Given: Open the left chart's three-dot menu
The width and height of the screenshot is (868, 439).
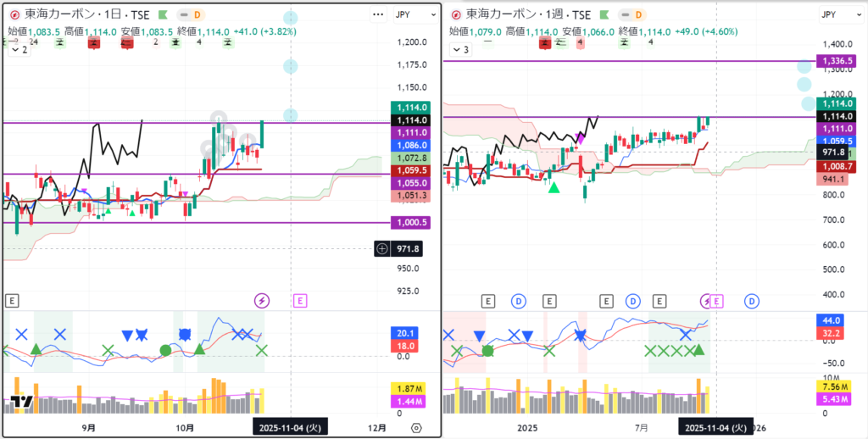Looking at the screenshot, I should pyautogui.click(x=378, y=14).
